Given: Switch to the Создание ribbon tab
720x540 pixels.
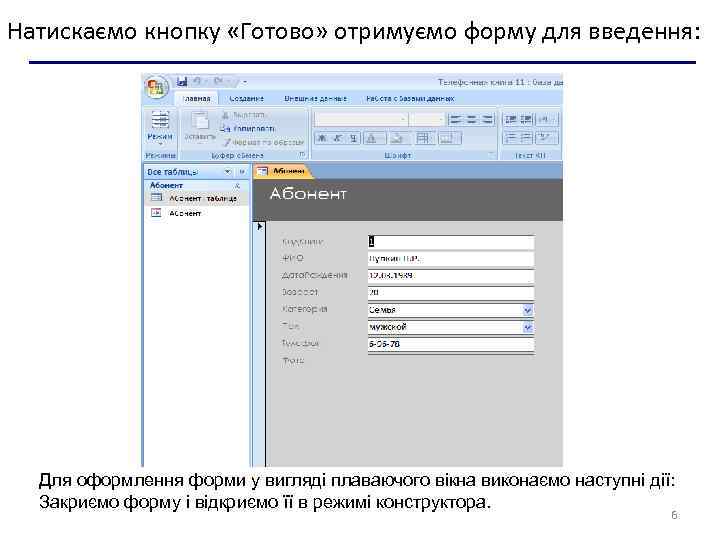Looking at the screenshot, I should (x=247, y=98).
